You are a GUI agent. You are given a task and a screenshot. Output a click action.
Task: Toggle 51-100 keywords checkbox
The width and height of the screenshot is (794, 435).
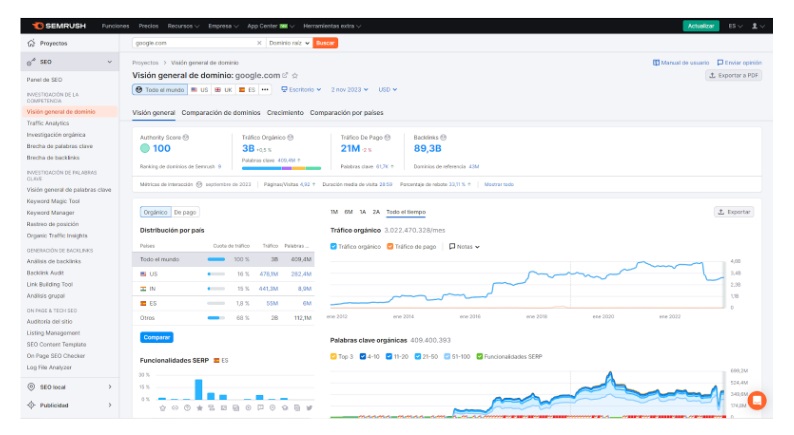[x=447, y=357]
